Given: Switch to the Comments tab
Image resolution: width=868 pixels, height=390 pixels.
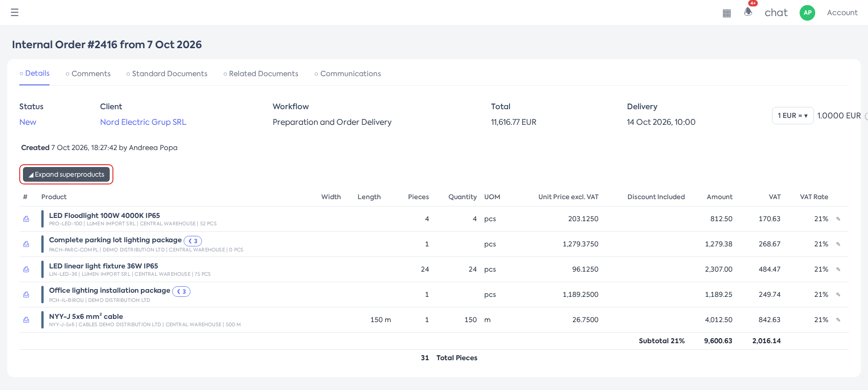Looking at the screenshot, I should [88, 73].
